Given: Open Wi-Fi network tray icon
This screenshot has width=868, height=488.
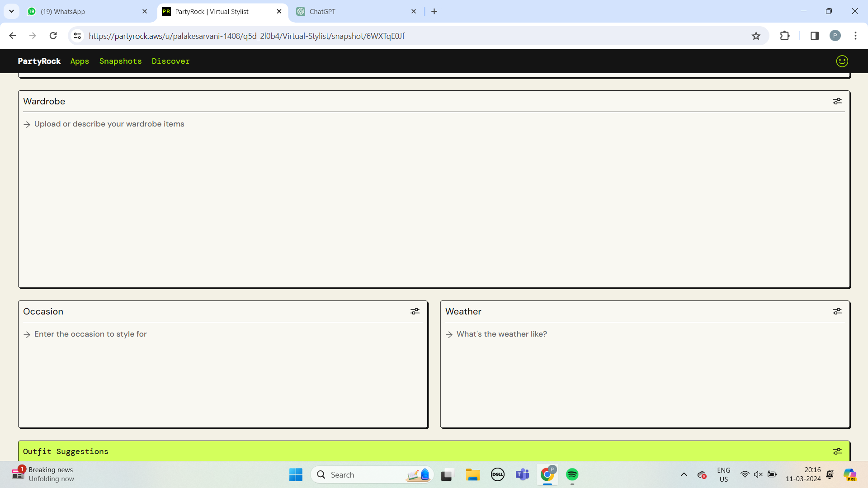Looking at the screenshot, I should coord(745,474).
